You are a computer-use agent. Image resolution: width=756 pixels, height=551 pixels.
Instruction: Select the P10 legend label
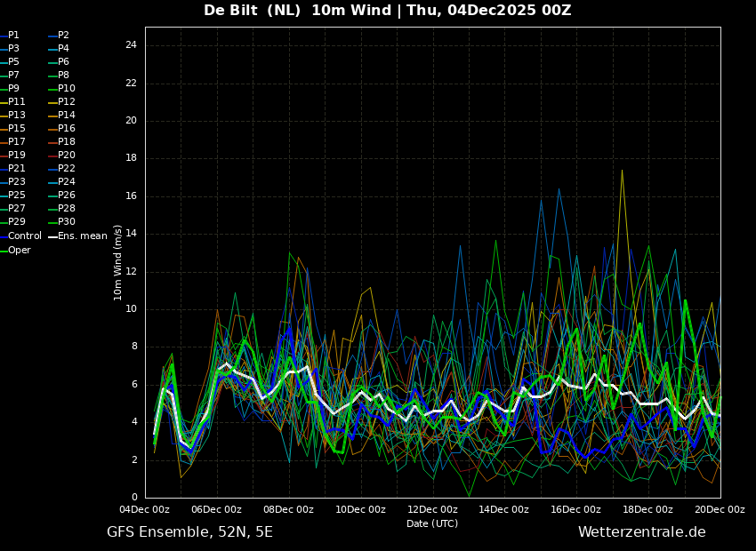66,89
